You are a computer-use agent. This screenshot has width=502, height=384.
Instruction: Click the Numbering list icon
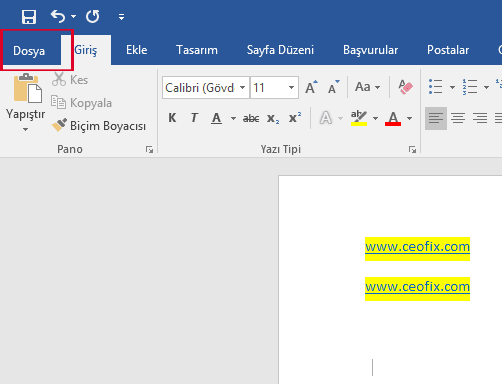coord(470,87)
